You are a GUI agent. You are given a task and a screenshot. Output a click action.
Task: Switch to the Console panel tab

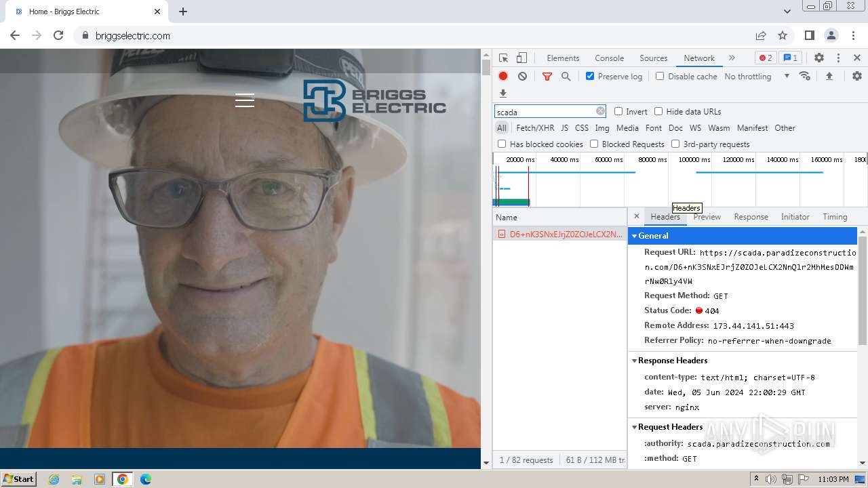coord(609,58)
